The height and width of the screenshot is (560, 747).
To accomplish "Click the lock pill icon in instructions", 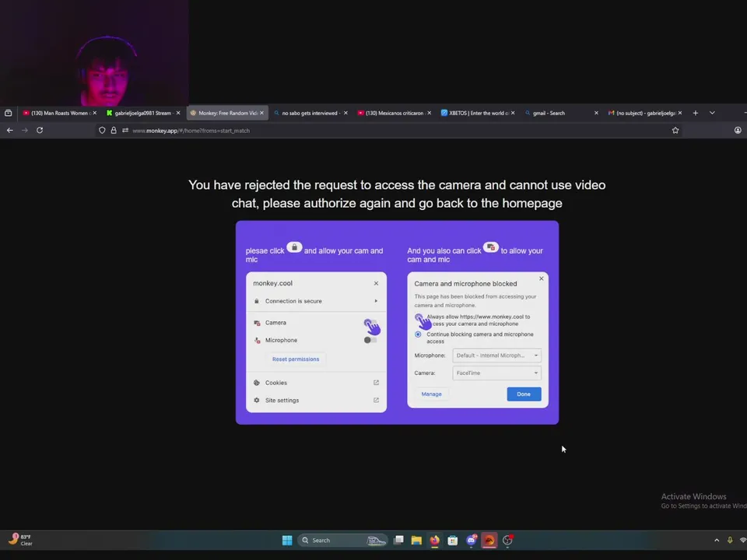I will [294, 247].
